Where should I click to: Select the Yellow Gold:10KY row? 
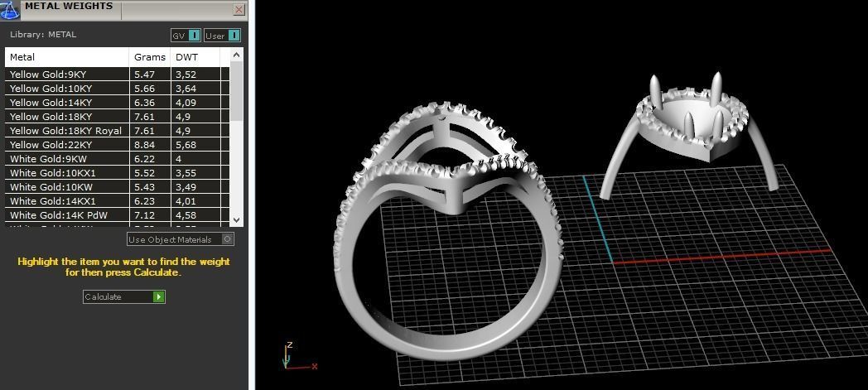117,89
